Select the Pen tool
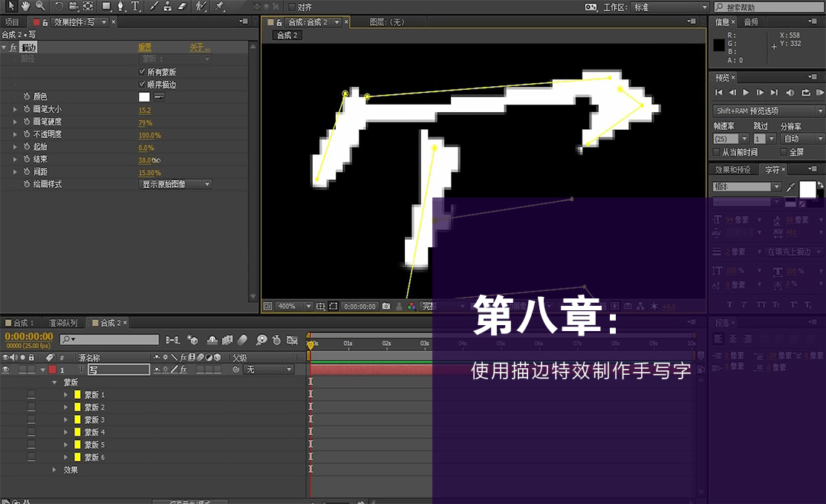Viewport: 826px width, 504px height. (120, 7)
